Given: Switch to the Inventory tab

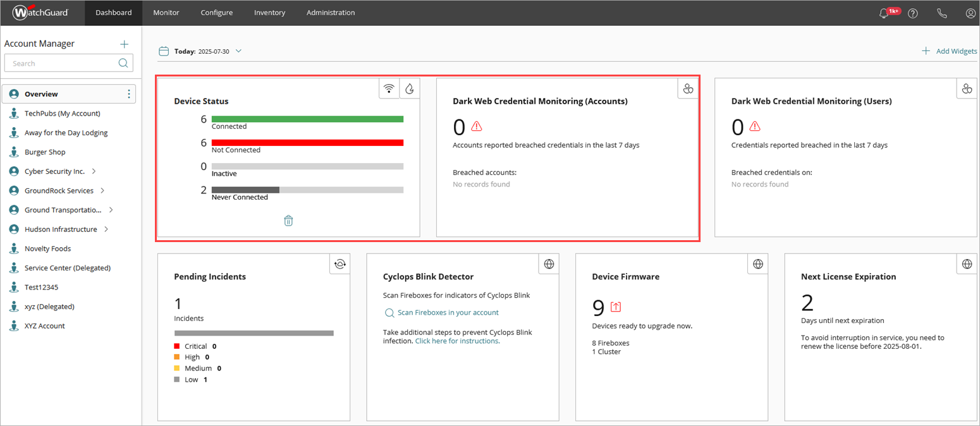Looking at the screenshot, I should 269,13.
